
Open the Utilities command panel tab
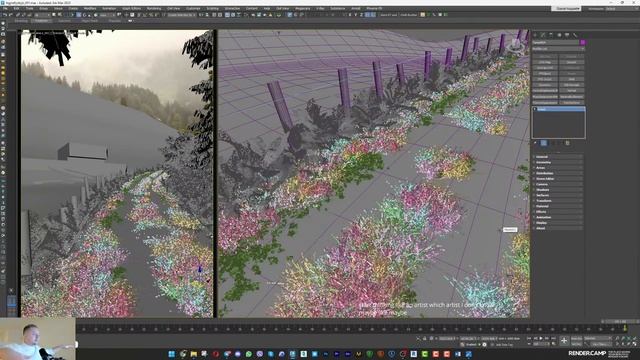[x=575, y=35]
